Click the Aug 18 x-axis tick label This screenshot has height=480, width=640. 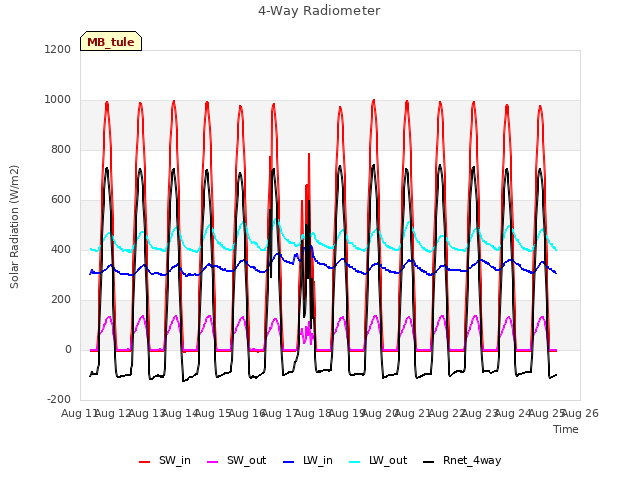click(313, 413)
